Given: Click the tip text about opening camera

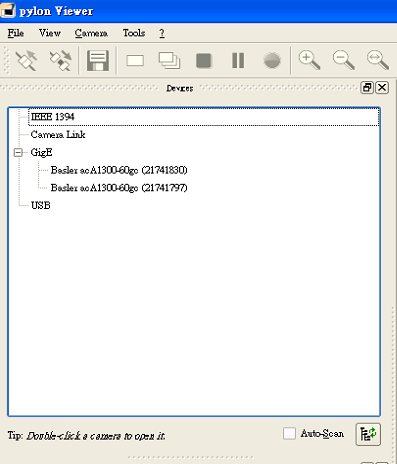Looking at the screenshot, I should [x=86, y=436].
